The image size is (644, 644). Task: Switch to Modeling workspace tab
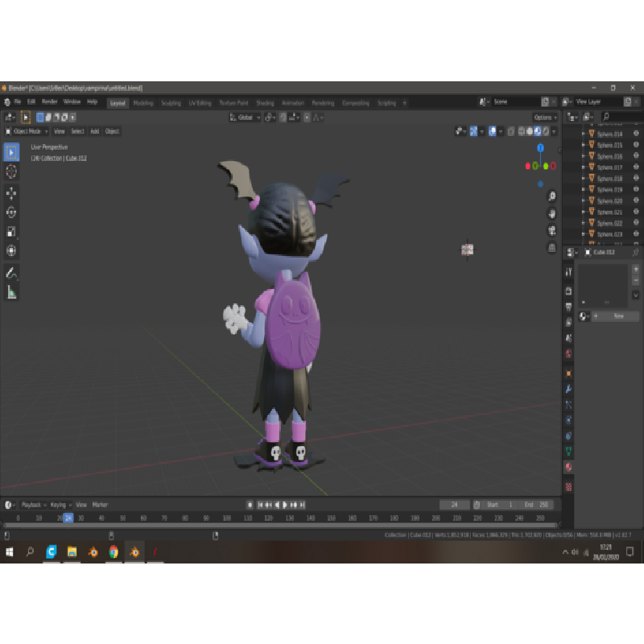point(143,103)
